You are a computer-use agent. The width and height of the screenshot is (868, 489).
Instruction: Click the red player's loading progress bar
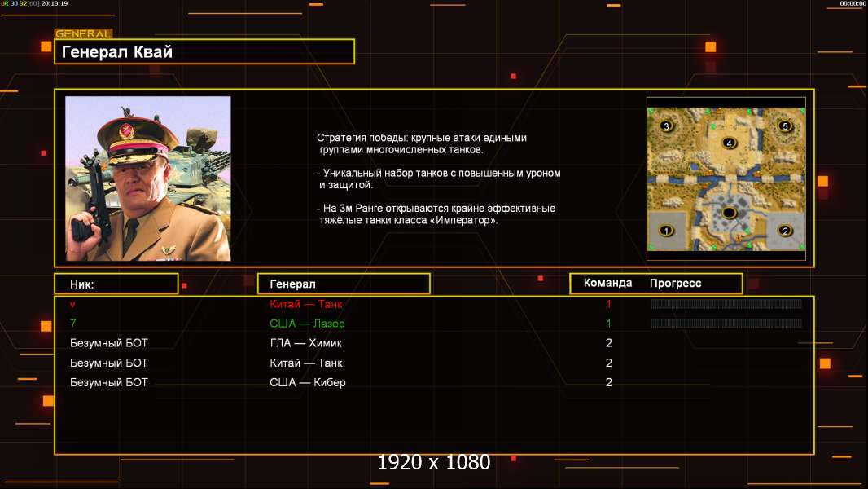click(x=726, y=303)
